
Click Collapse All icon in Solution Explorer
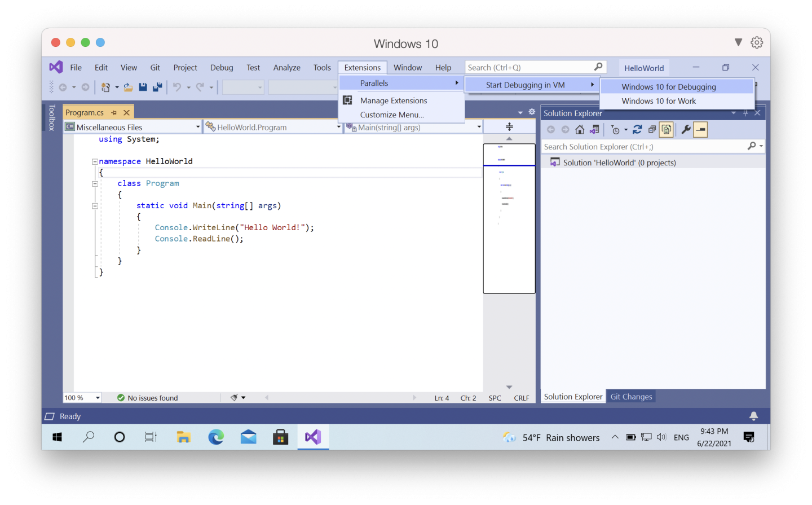pyautogui.click(x=652, y=130)
